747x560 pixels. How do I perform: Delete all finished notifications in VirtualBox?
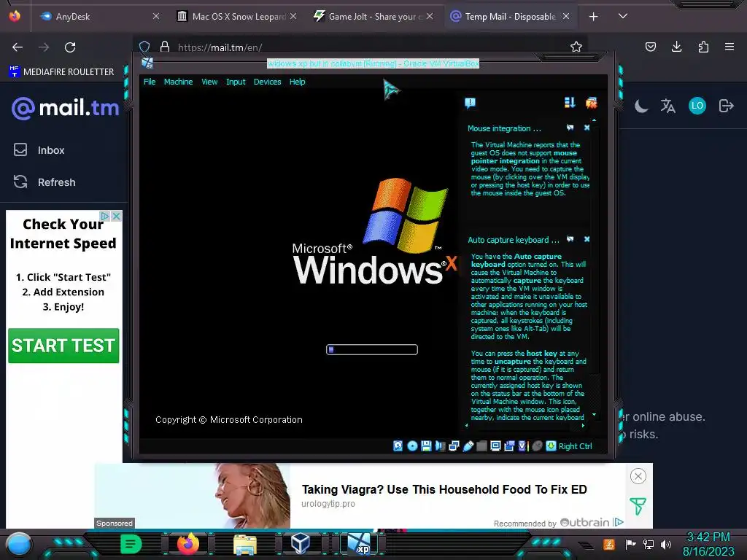pos(591,102)
